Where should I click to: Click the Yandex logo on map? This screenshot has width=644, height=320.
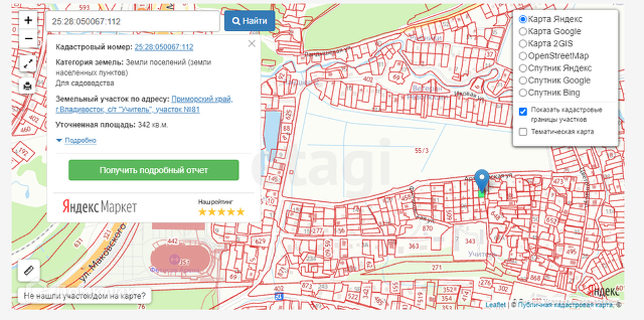point(602,291)
